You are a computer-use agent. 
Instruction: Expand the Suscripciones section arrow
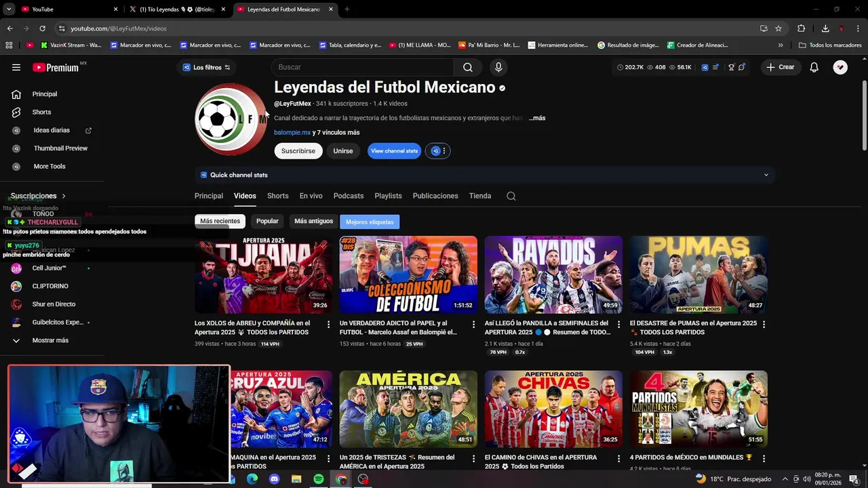click(64, 196)
